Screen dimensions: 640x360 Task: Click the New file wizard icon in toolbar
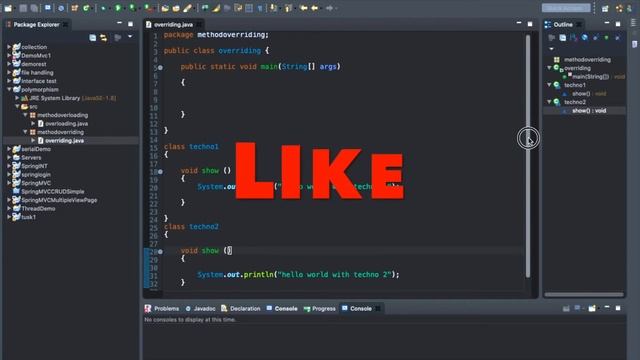8,8
